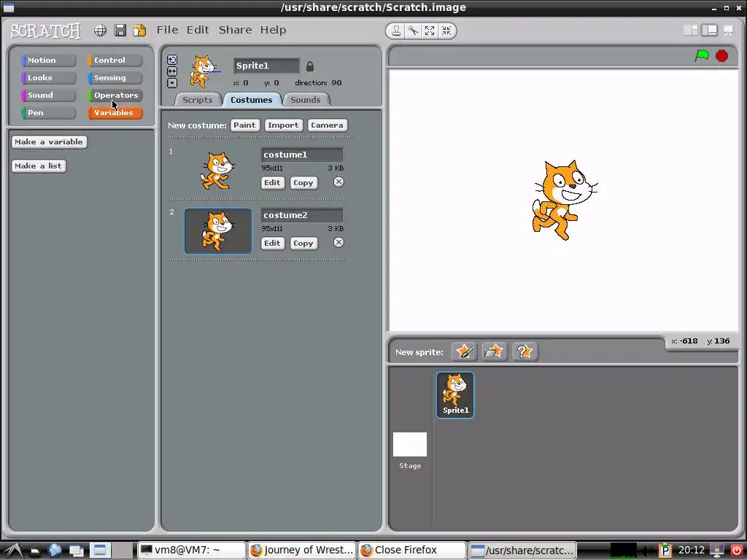Image resolution: width=747 pixels, height=560 pixels.
Task: Get a surprise sprite
Action: click(525, 352)
